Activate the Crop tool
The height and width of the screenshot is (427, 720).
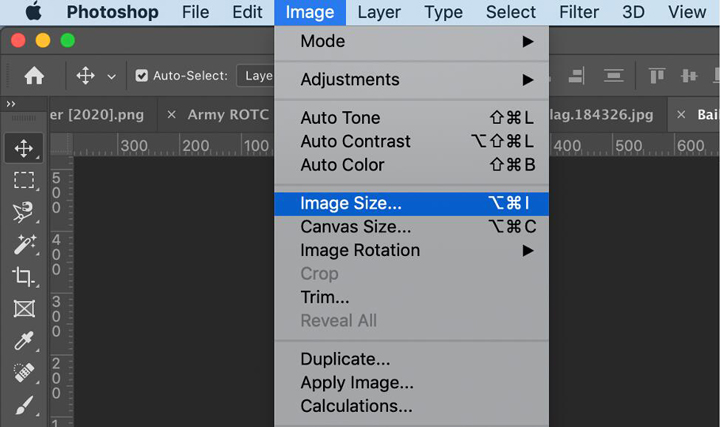(23, 276)
